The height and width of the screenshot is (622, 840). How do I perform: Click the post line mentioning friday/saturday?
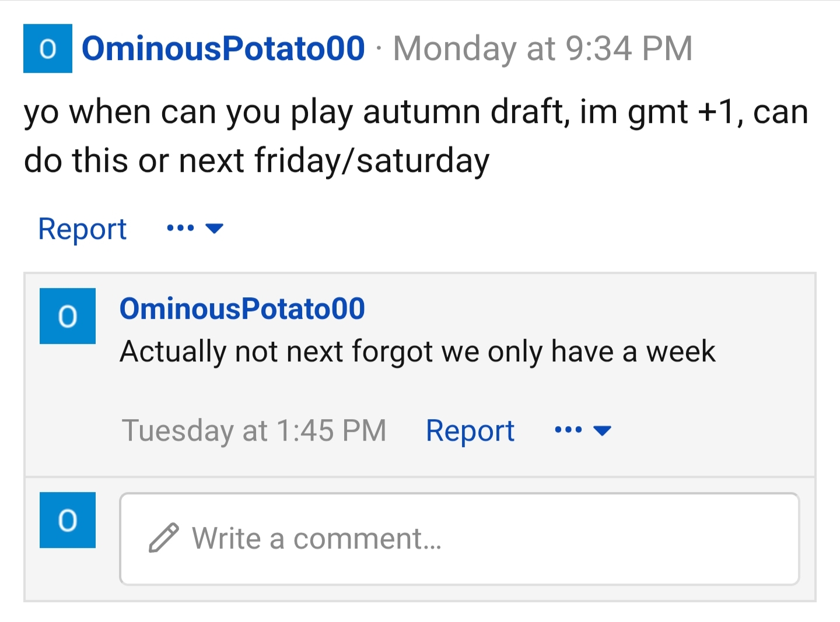[257, 160]
